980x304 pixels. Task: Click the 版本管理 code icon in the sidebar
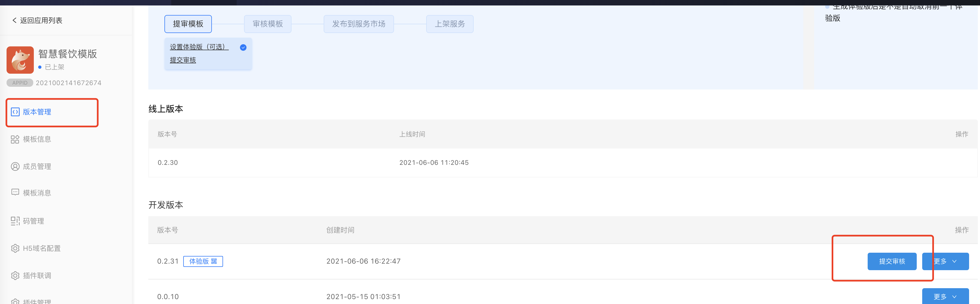(x=15, y=112)
